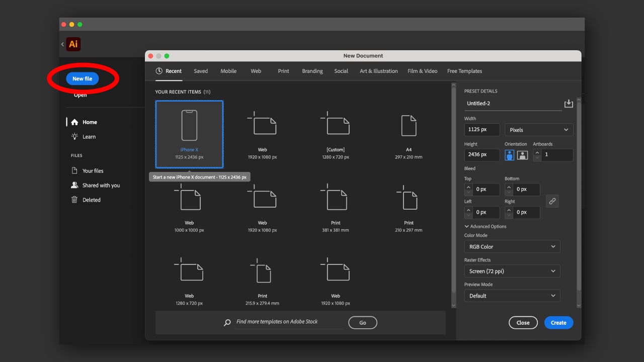The image size is (644, 362).
Task: Switch to the Print tab
Action: (283, 71)
